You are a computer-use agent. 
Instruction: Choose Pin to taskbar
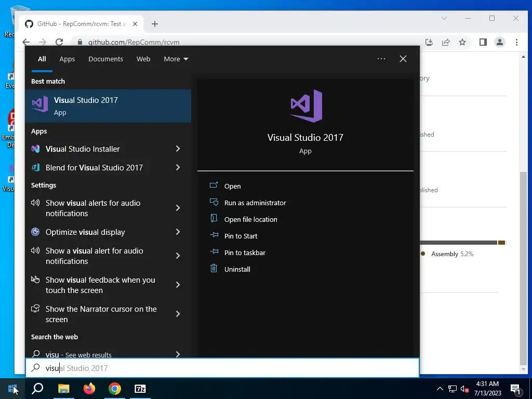245,253
